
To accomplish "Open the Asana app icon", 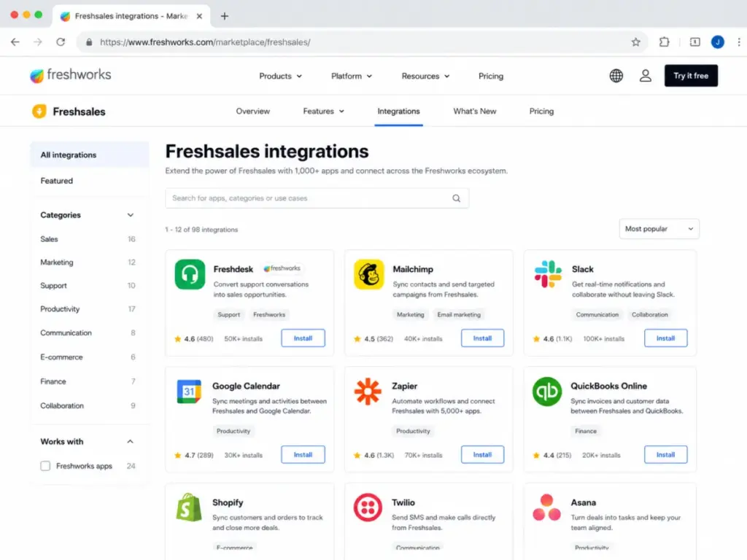I will [547, 507].
